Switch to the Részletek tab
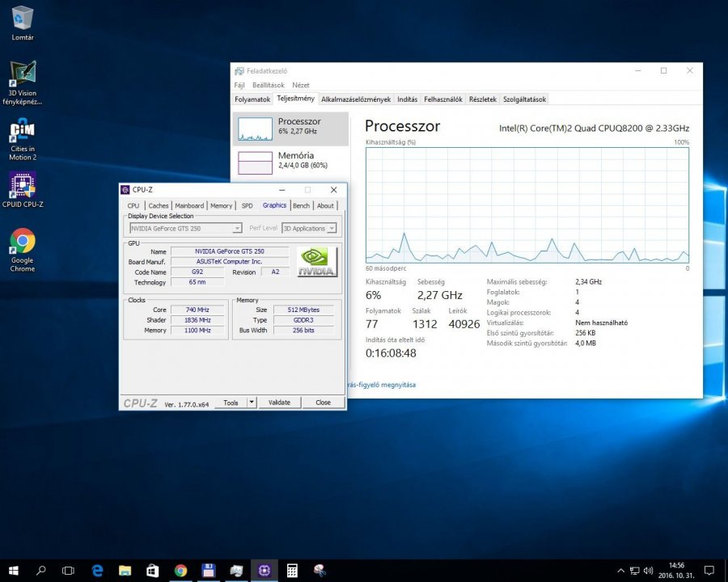 tap(482, 99)
